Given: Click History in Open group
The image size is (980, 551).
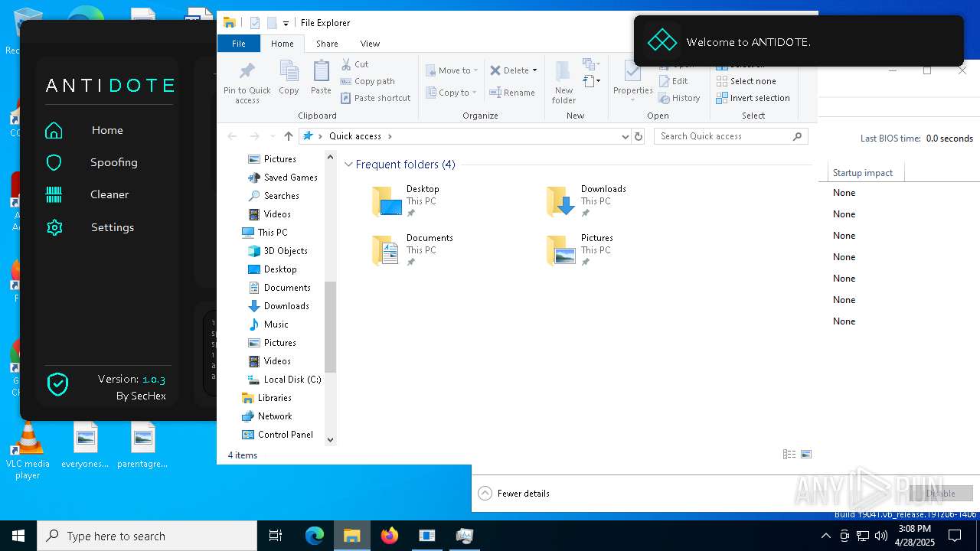Looking at the screenshot, I should [x=680, y=98].
